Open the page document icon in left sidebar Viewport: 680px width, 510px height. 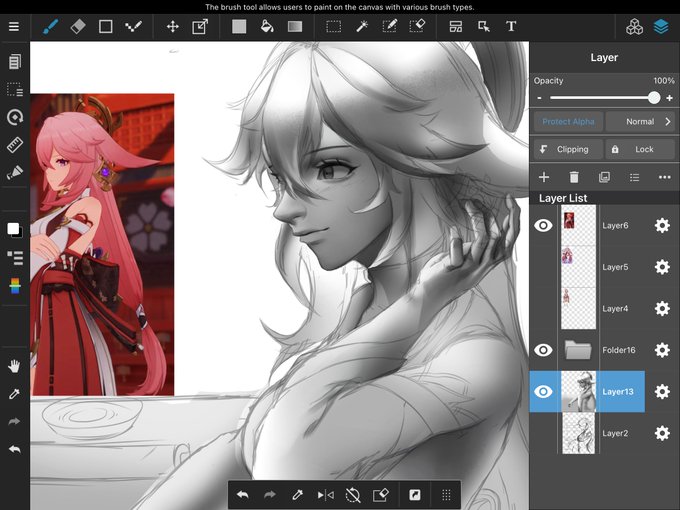click(14, 62)
